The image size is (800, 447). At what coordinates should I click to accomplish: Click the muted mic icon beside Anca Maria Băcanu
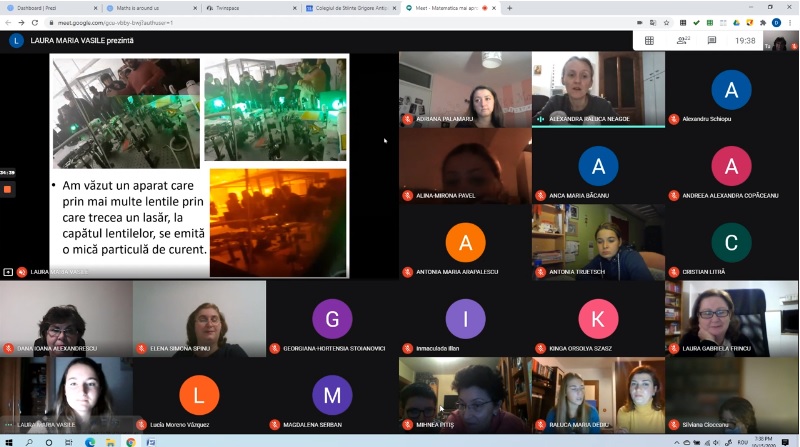pos(540,195)
